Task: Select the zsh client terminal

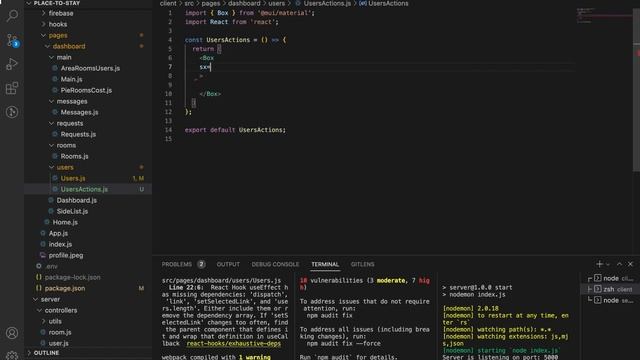Action: coord(610,289)
